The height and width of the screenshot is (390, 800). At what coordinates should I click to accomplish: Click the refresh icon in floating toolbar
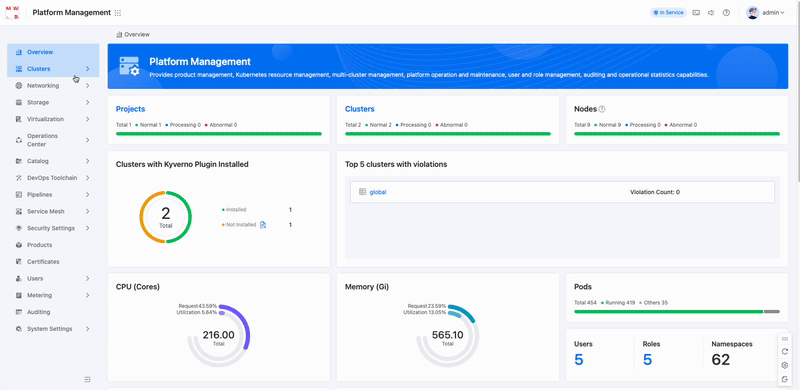[785, 352]
